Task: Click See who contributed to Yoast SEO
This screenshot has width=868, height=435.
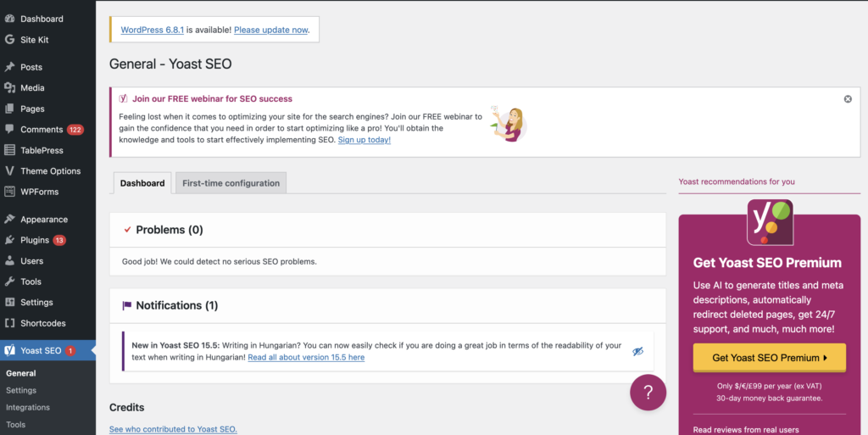Action: (173, 429)
